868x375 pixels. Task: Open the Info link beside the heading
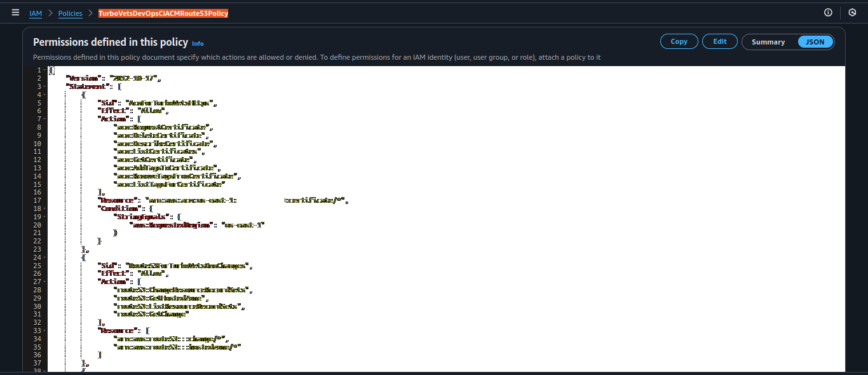click(198, 44)
